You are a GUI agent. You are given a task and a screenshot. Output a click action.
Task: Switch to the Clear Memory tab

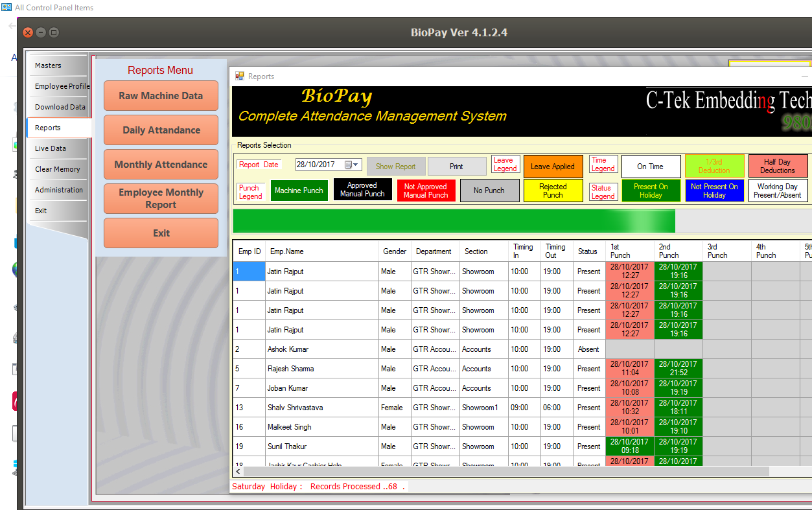click(x=56, y=169)
